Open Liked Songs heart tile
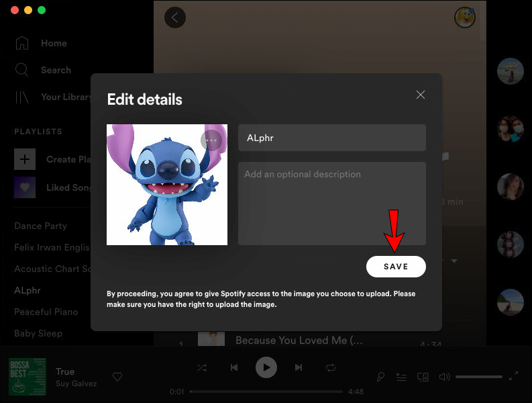This screenshot has height=403, width=532. tap(25, 187)
